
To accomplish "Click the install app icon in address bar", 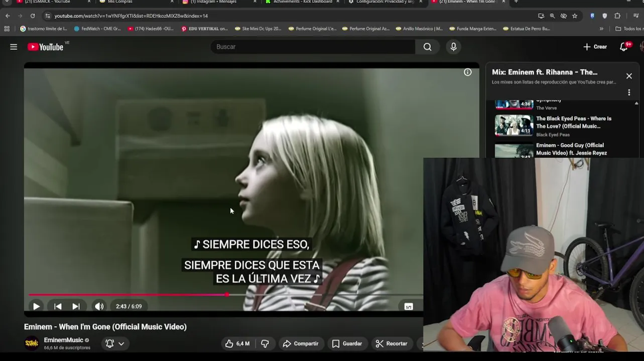I will click(541, 16).
